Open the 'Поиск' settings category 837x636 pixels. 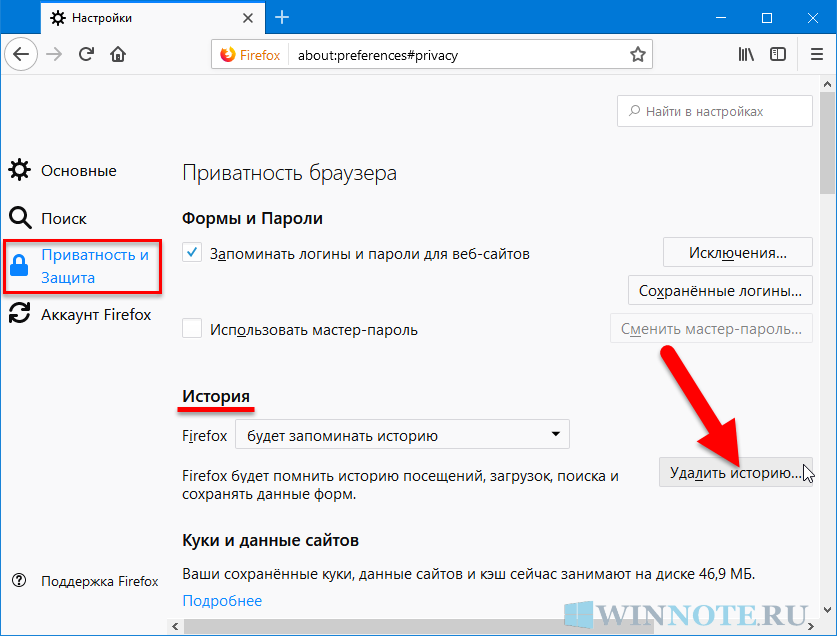coord(64,218)
